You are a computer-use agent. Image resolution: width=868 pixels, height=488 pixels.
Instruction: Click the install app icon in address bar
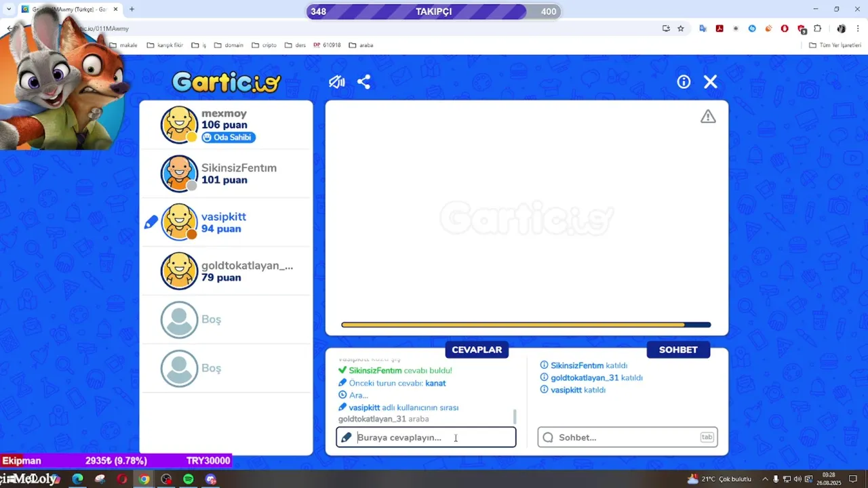pos(666,28)
